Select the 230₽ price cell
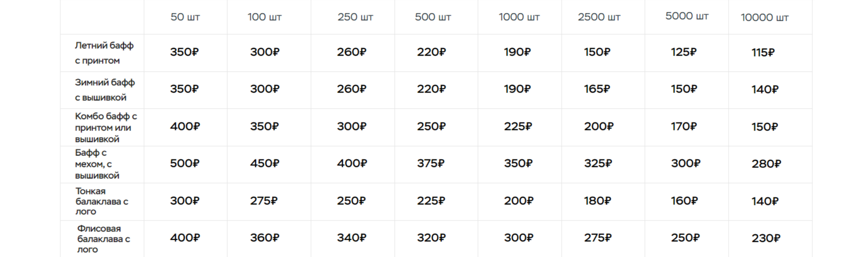 click(766, 238)
